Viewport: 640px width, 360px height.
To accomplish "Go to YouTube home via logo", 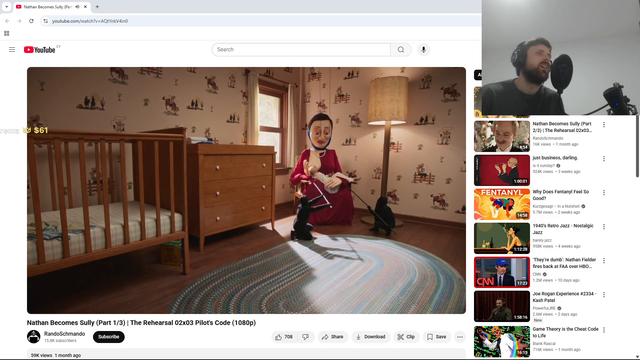I will coord(40,50).
